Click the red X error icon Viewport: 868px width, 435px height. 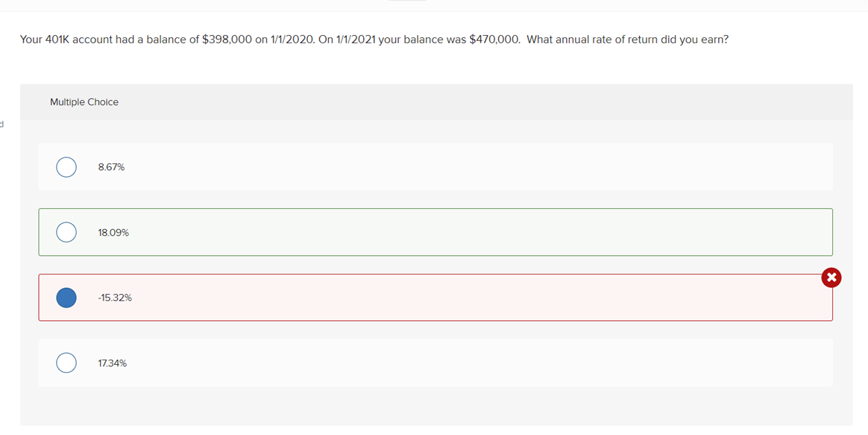point(831,278)
